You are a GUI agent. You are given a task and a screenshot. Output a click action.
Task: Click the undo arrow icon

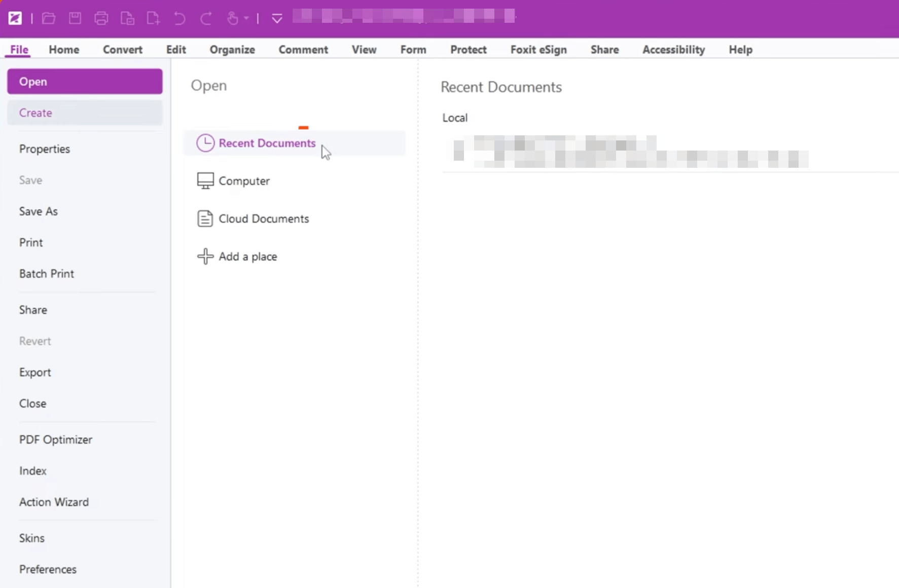(179, 18)
